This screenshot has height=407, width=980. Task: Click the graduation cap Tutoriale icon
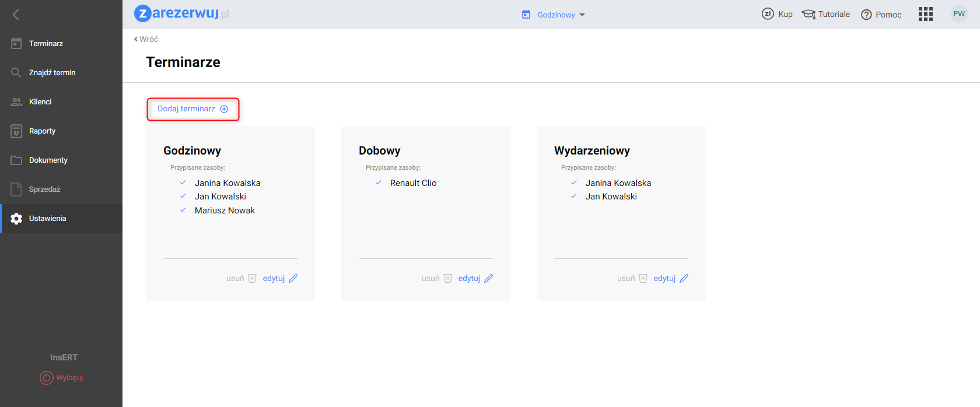(808, 14)
